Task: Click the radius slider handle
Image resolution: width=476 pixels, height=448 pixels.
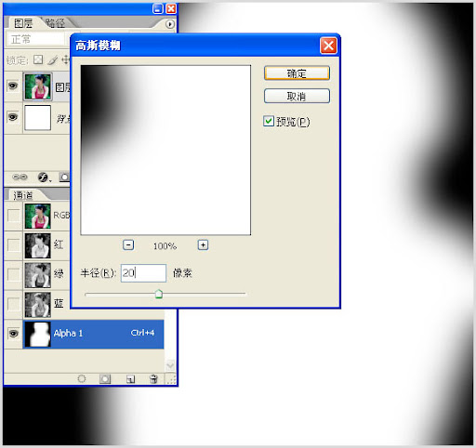Action: 159,294
